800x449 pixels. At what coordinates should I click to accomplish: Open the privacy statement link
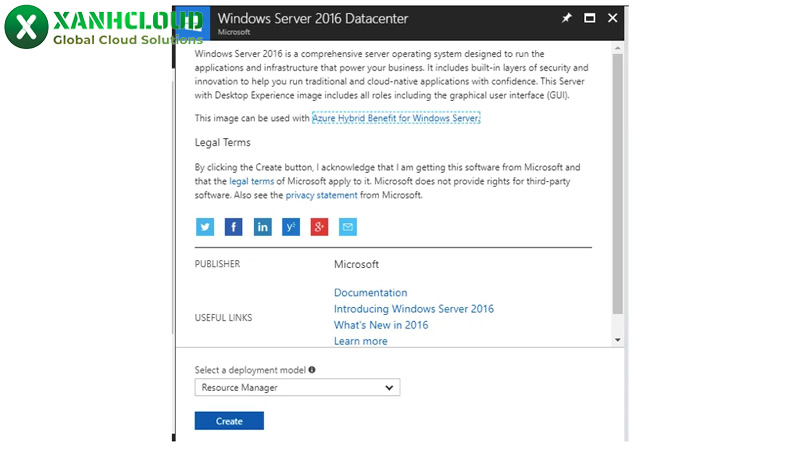pos(321,195)
